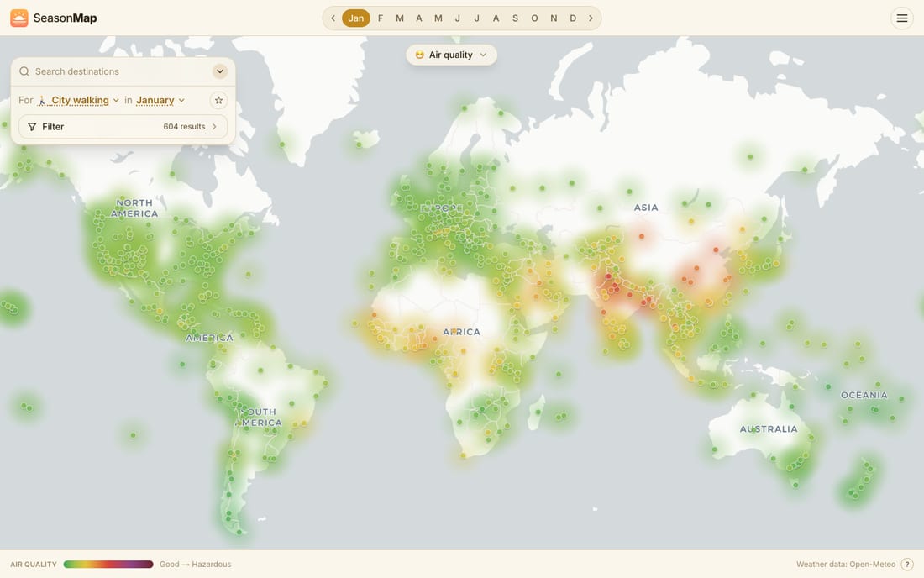Select the Jan month tab

pos(356,18)
